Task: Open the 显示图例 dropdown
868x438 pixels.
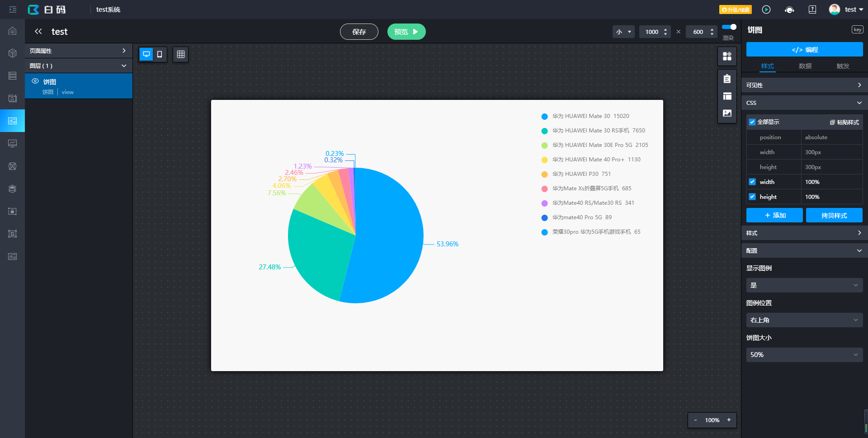Action: coord(804,285)
